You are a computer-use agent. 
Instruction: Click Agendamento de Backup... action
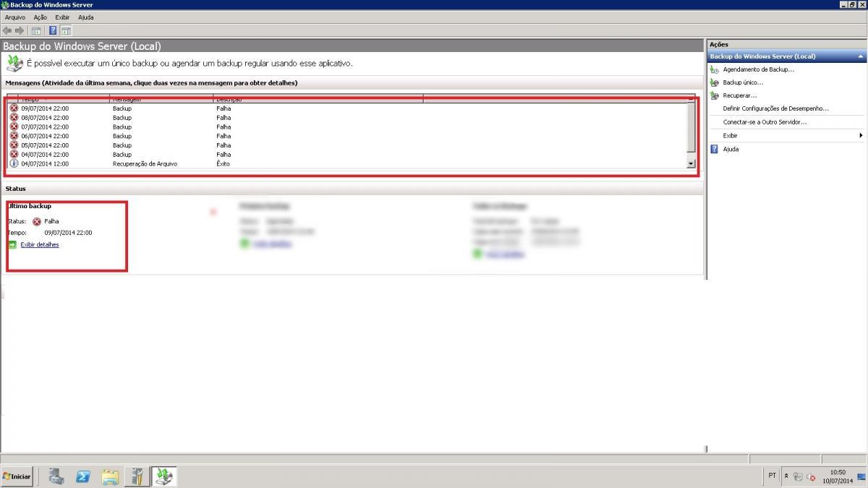(x=758, y=69)
